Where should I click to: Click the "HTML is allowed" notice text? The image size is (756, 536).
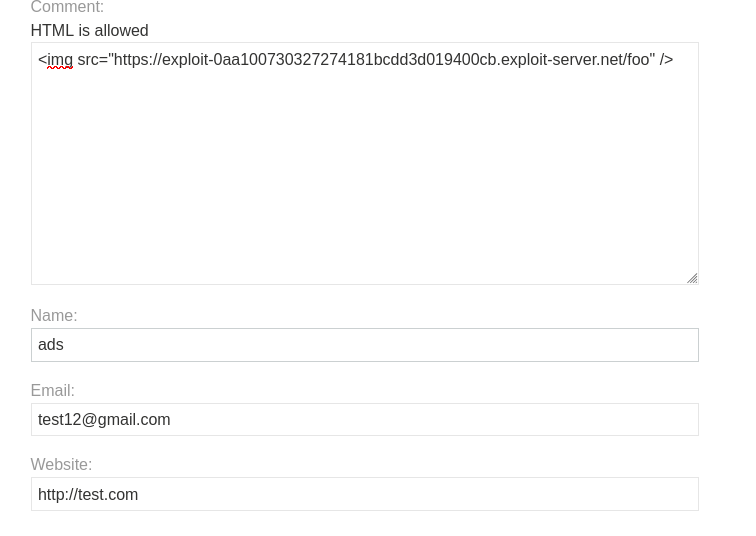(89, 31)
